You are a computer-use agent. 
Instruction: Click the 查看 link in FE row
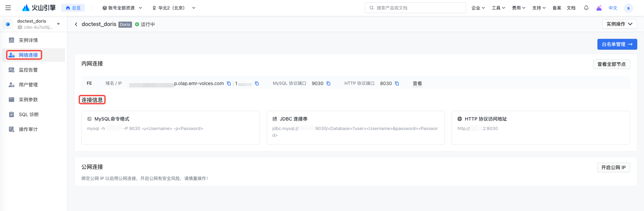(417, 83)
